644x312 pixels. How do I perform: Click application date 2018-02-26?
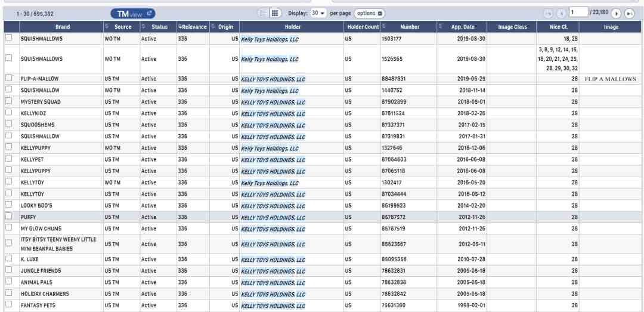[472, 113]
